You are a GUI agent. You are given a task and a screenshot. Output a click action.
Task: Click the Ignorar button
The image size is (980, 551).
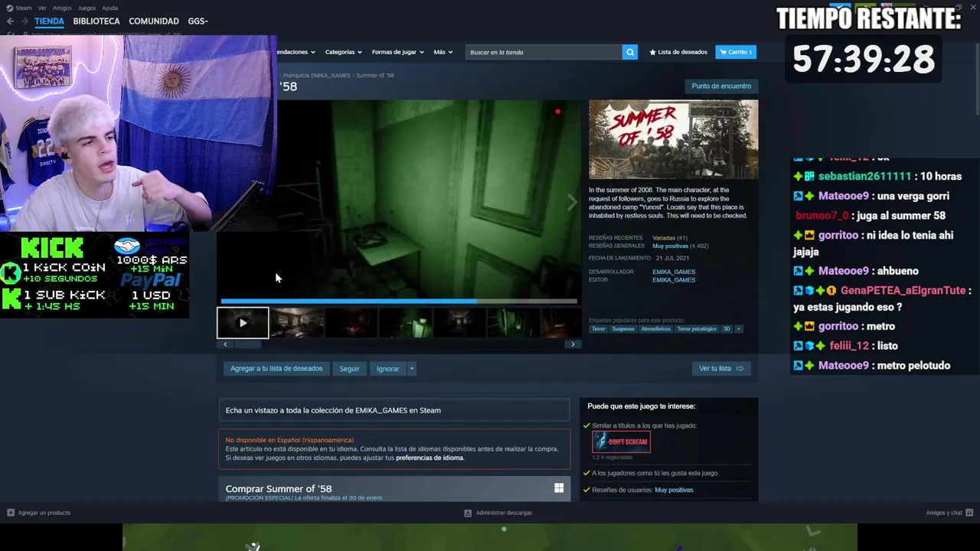(387, 369)
